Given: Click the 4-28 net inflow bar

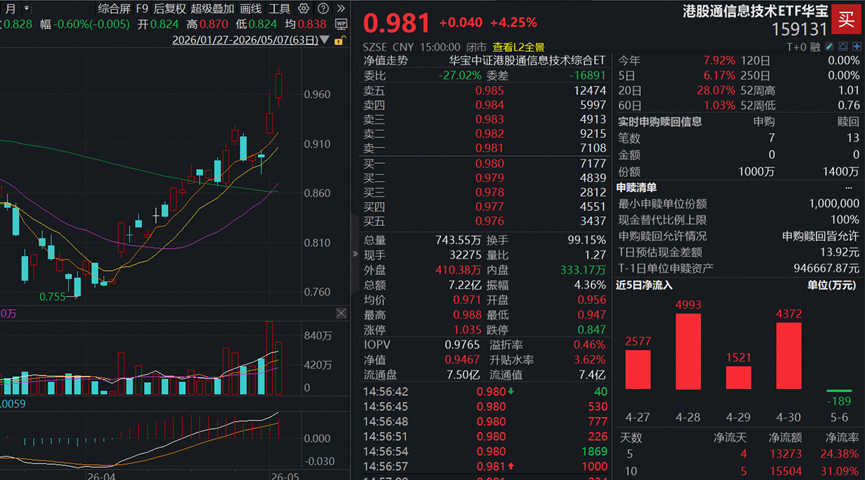Looking at the screenshot, I should tap(688, 351).
